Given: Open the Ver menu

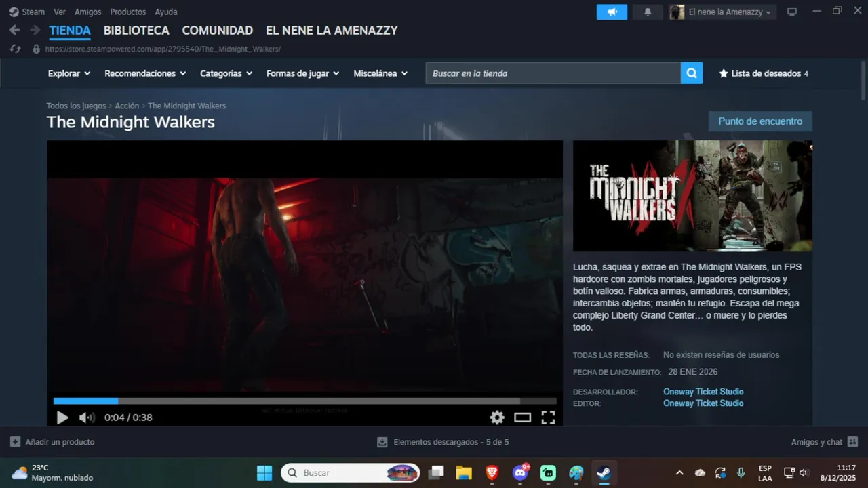Looking at the screenshot, I should click(60, 12).
